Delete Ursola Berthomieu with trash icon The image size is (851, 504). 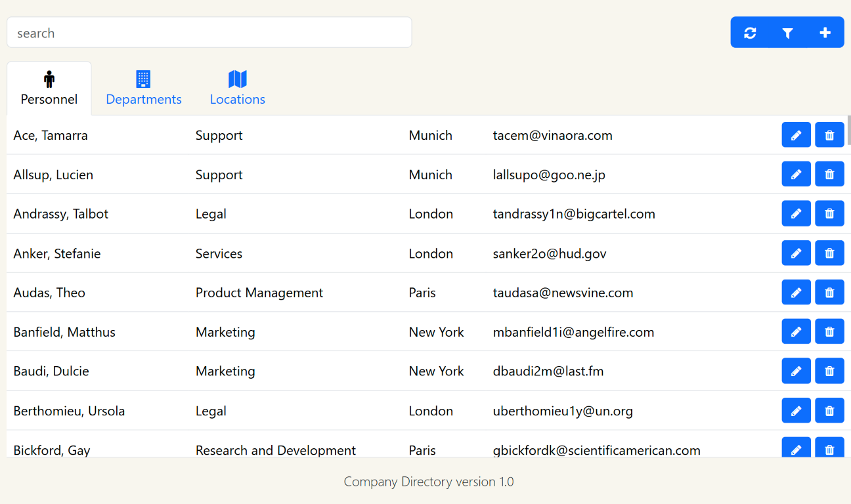click(829, 411)
